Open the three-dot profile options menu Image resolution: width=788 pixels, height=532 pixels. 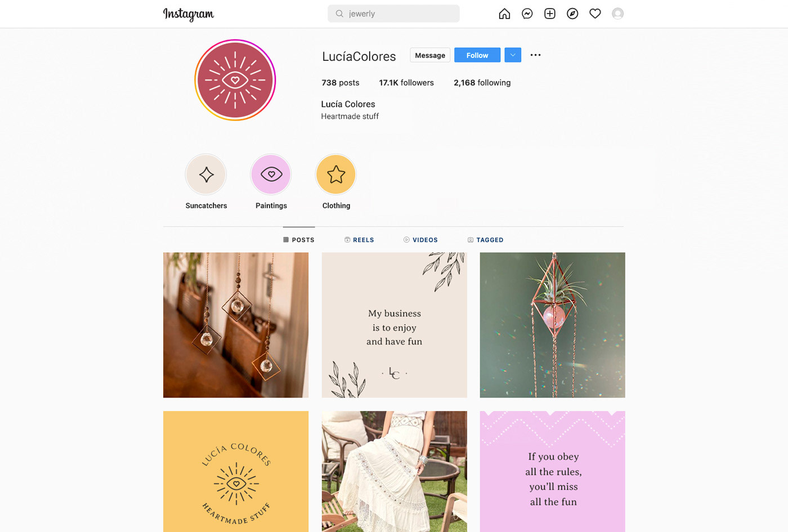(535, 55)
